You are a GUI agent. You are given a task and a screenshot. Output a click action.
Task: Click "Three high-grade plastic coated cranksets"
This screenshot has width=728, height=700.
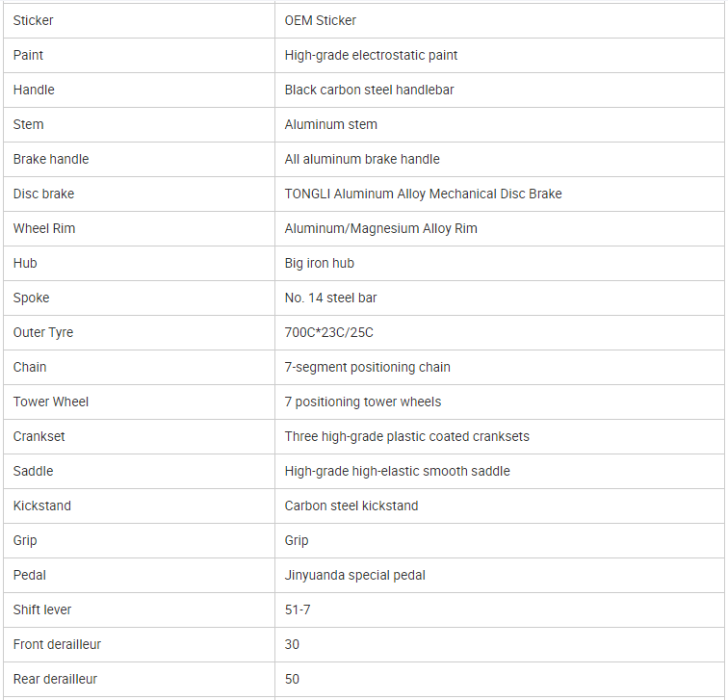pos(406,436)
